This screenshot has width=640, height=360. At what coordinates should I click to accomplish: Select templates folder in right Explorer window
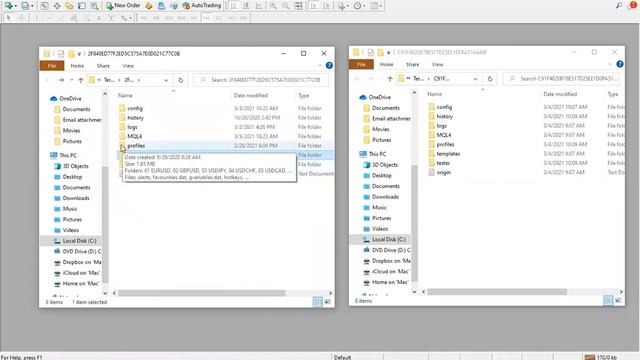click(x=448, y=154)
